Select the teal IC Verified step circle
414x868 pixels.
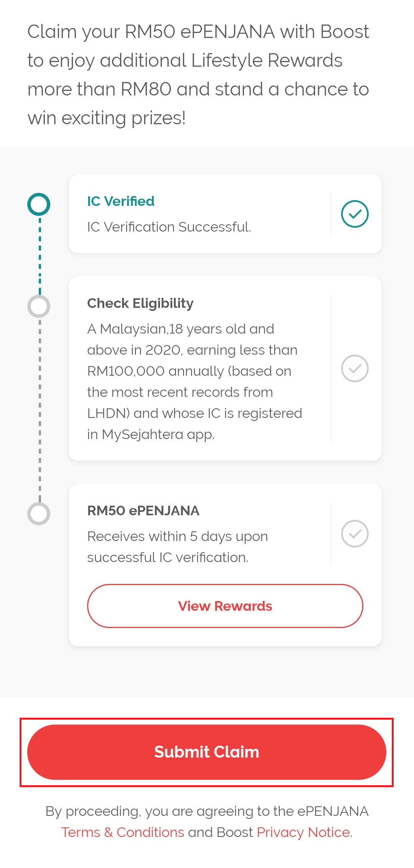[x=39, y=204]
